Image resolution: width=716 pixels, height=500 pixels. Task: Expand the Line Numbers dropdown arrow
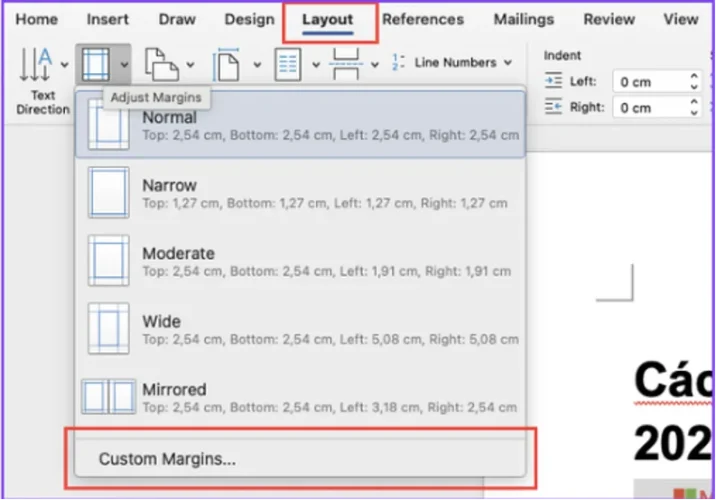[x=508, y=63]
